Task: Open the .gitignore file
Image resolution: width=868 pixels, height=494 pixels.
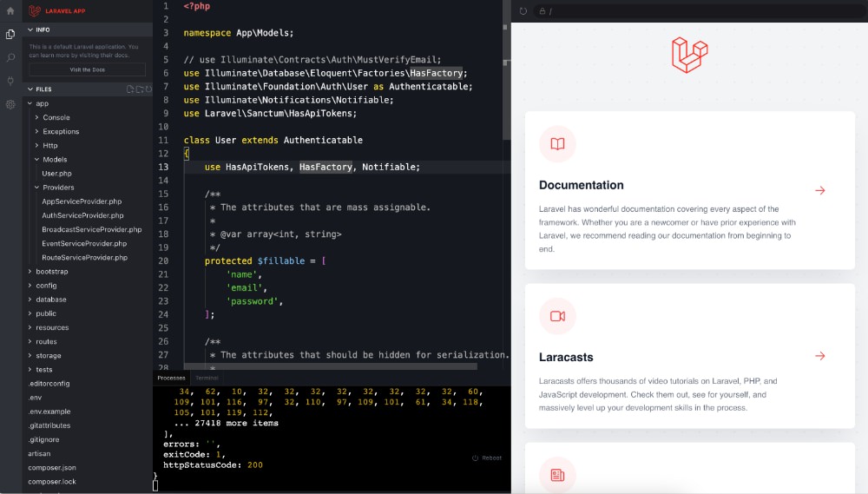Action: tap(43, 439)
